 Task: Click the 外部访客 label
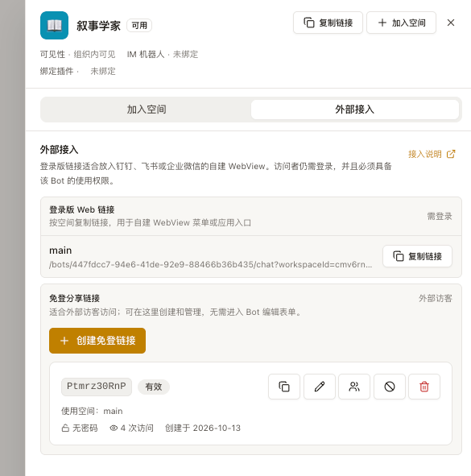436,299
